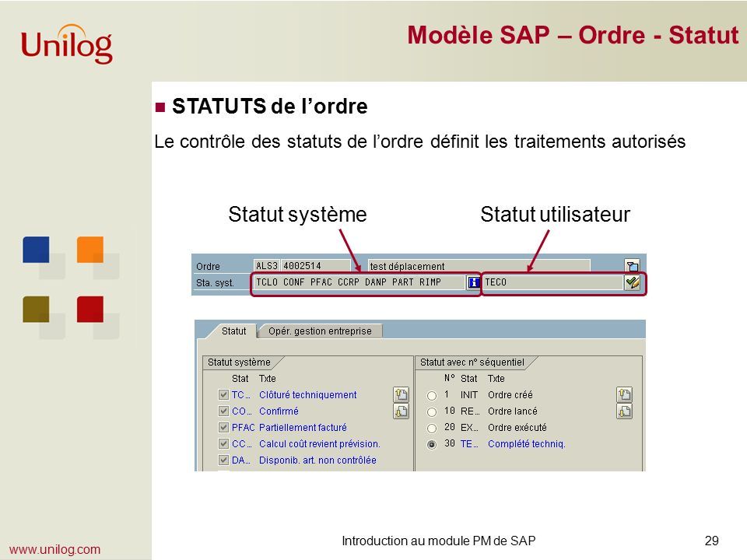Click the Sta. syst. label
The height and width of the screenshot is (560, 747).
(215, 283)
